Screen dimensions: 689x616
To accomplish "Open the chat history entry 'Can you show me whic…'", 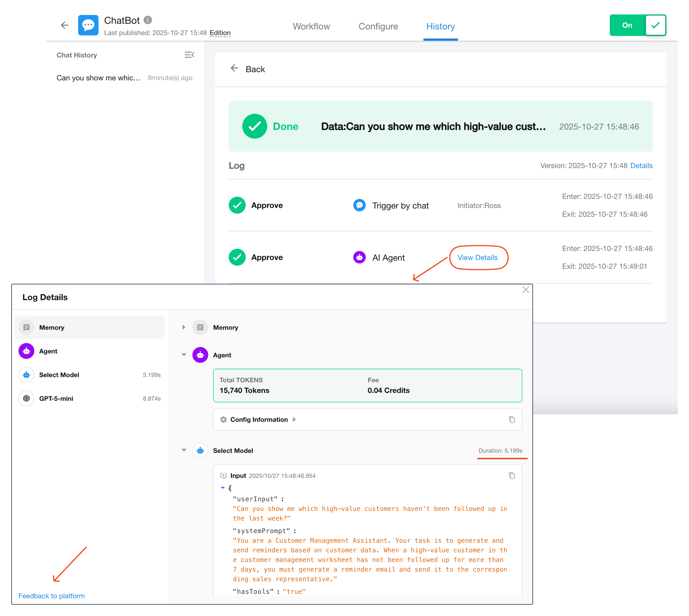I will tap(98, 78).
